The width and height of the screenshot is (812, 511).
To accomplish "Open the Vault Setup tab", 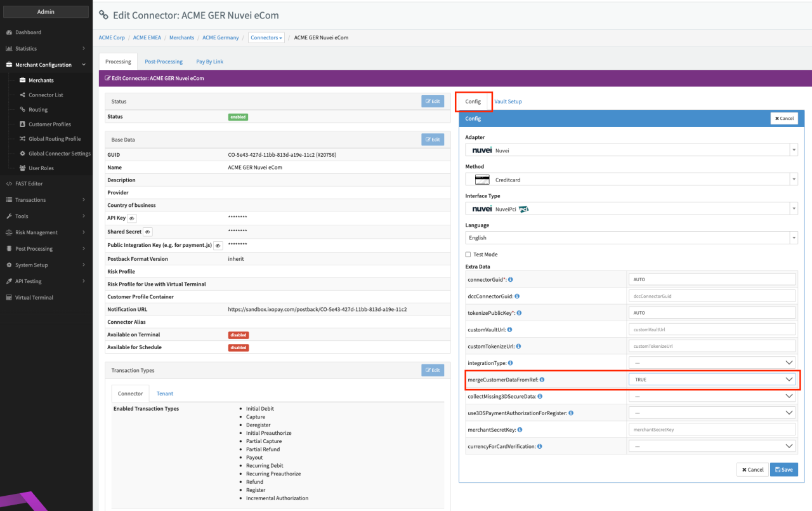I will click(507, 102).
